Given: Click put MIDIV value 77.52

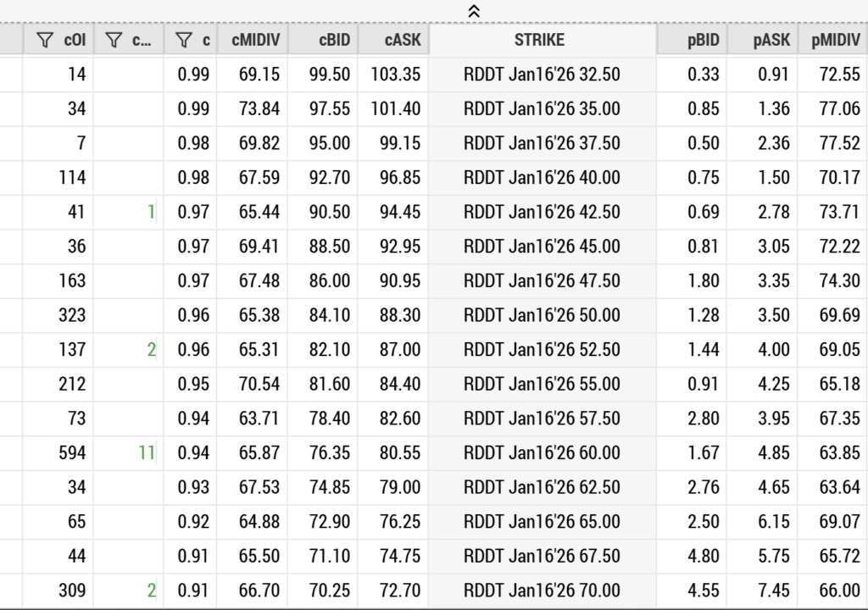Looking at the screenshot, I should click(x=840, y=143).
